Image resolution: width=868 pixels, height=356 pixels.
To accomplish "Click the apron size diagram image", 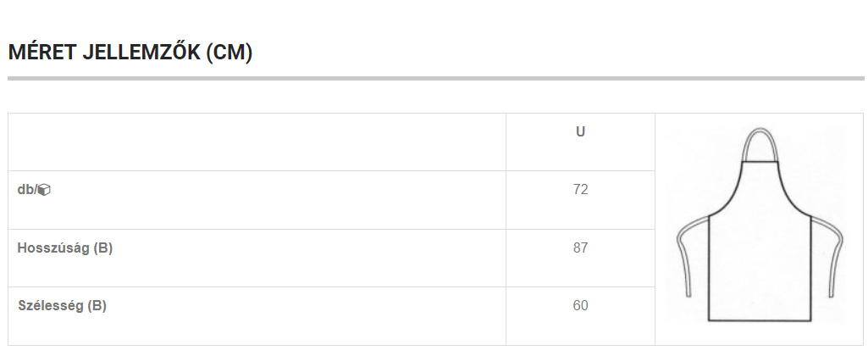I will 759,225.
